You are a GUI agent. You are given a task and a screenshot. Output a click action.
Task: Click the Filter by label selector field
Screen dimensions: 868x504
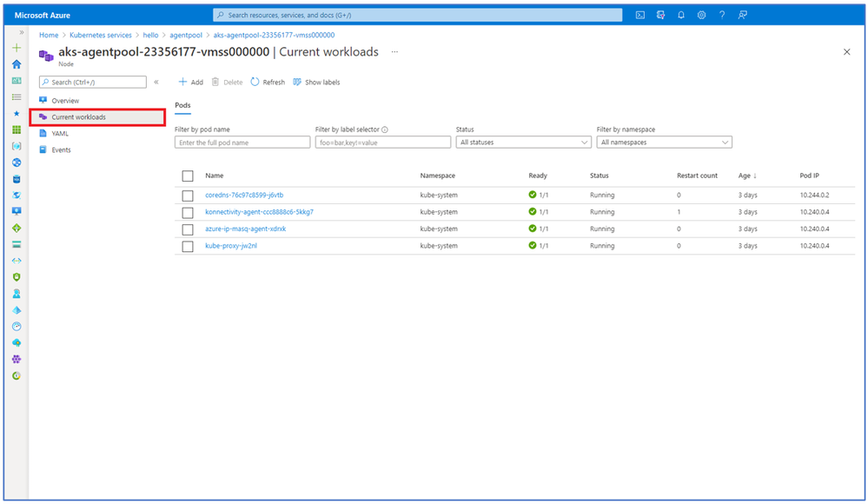point(383,143)
